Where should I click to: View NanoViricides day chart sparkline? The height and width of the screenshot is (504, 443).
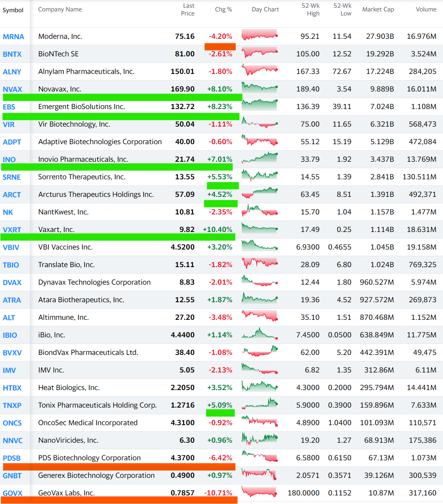click(260, 439)
